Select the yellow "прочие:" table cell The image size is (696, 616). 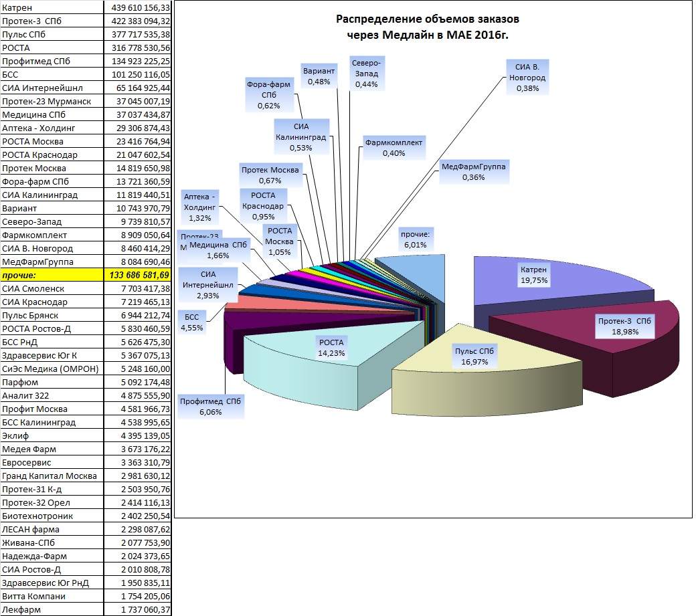point(52,275)
